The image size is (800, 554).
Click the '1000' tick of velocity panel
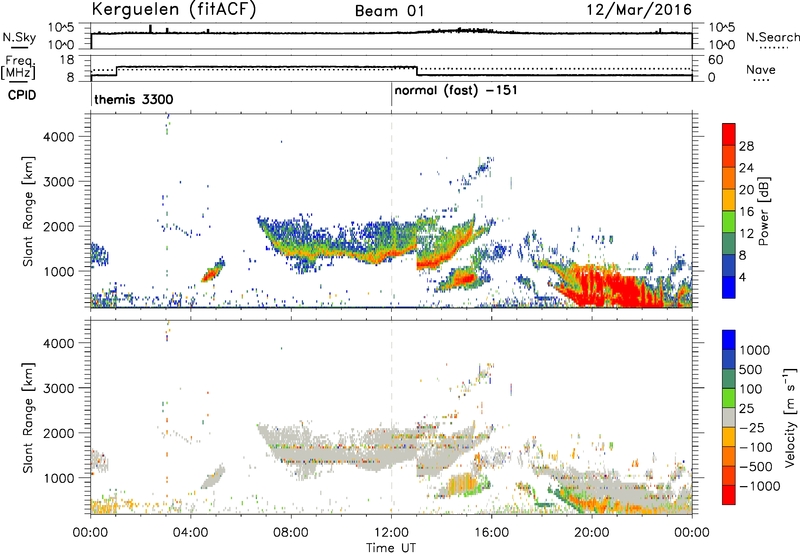tap(59, 478)
